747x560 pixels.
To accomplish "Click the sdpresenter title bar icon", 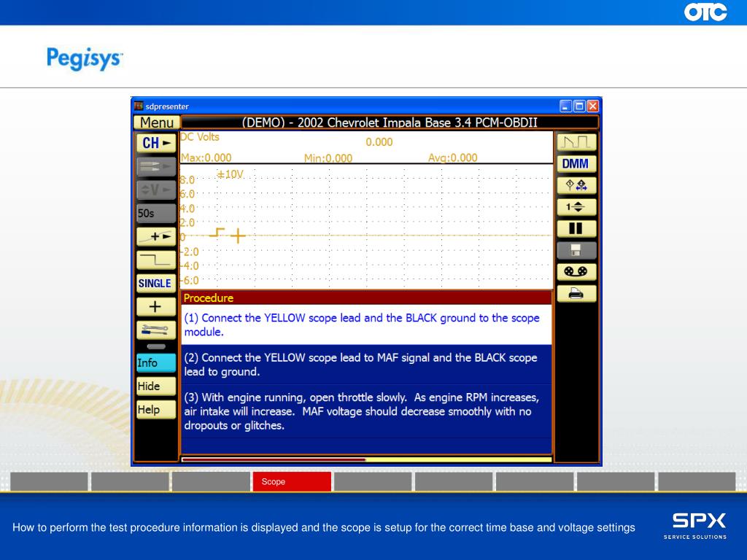I will pyautogui.click(x=139, y=106).
